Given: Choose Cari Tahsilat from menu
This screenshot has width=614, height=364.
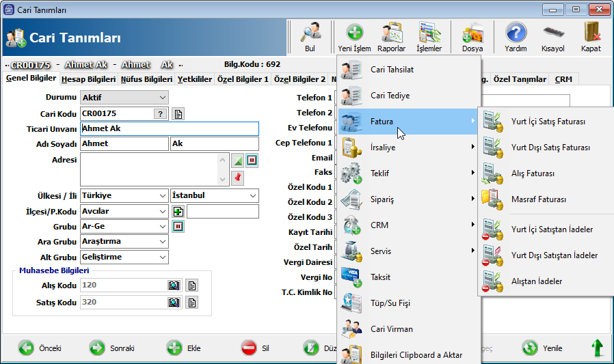Looking at the screenshot, I should click(x=392, y=69).
